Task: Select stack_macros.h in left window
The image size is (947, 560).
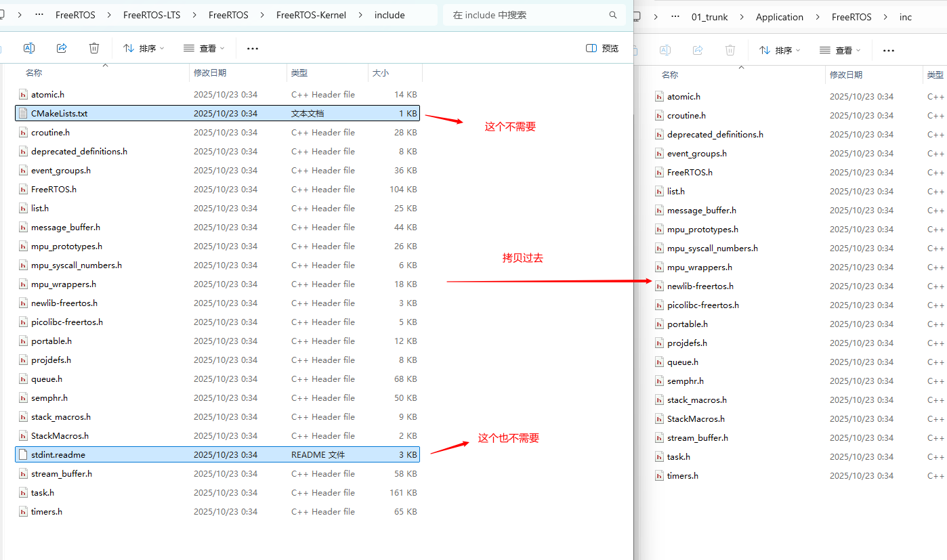Action: 217,416
